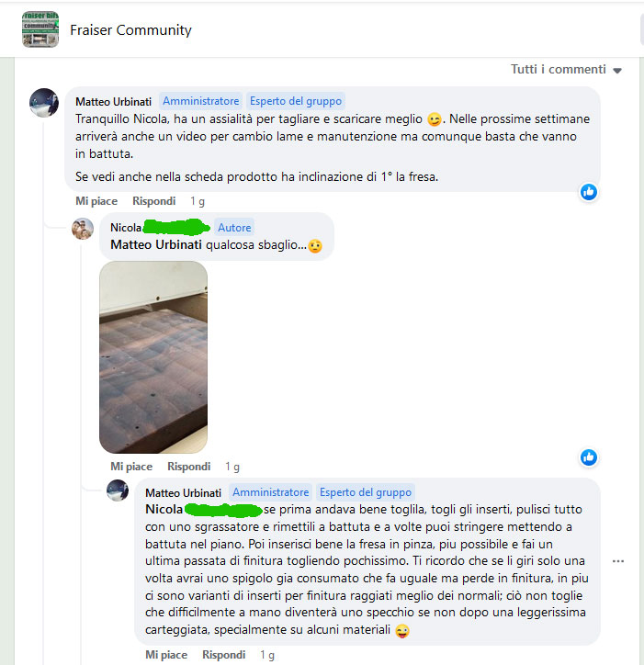Viewport: 644px width, 665px height.
Task: Like the first comment with Mi piace
Action: click(96, 201)
